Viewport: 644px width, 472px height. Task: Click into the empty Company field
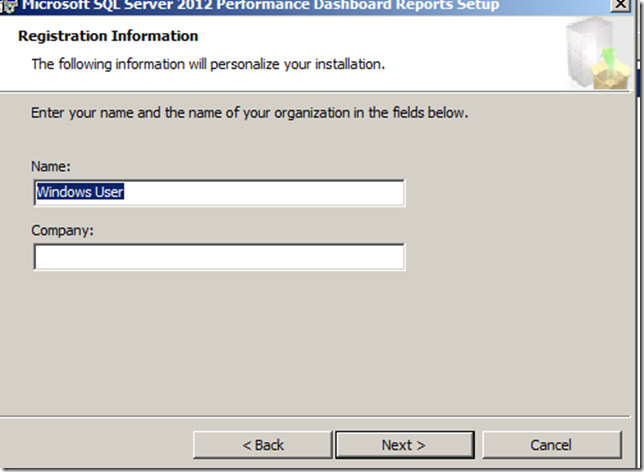coord(218,257)
